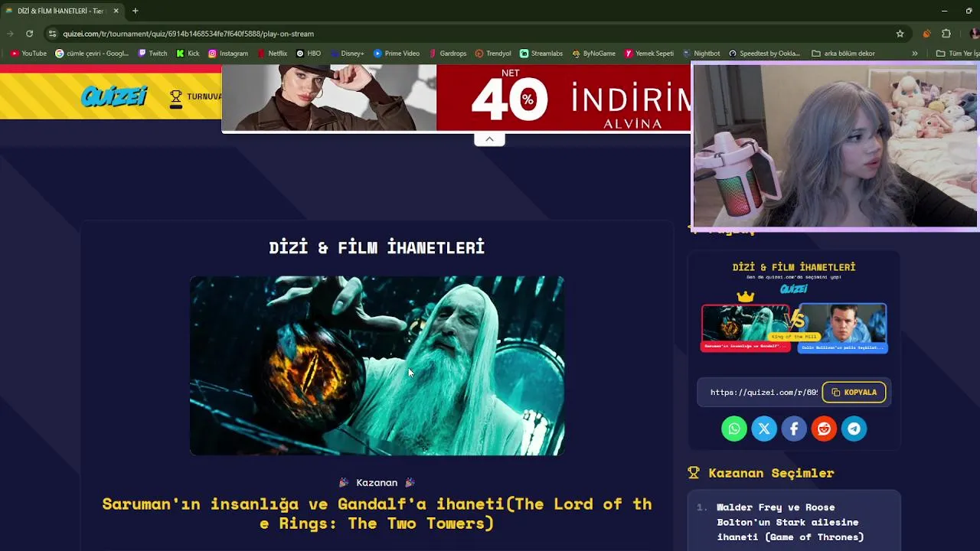Collapse the ad banner with the chevron
Viewport: 980px width, 551px height.
pyautogui.click(x=489, y=139)
